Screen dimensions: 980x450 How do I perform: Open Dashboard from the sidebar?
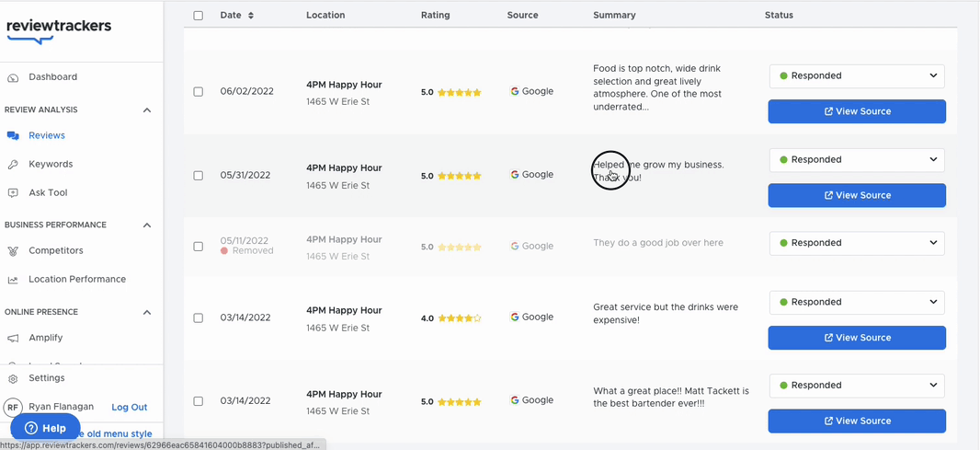53,77
